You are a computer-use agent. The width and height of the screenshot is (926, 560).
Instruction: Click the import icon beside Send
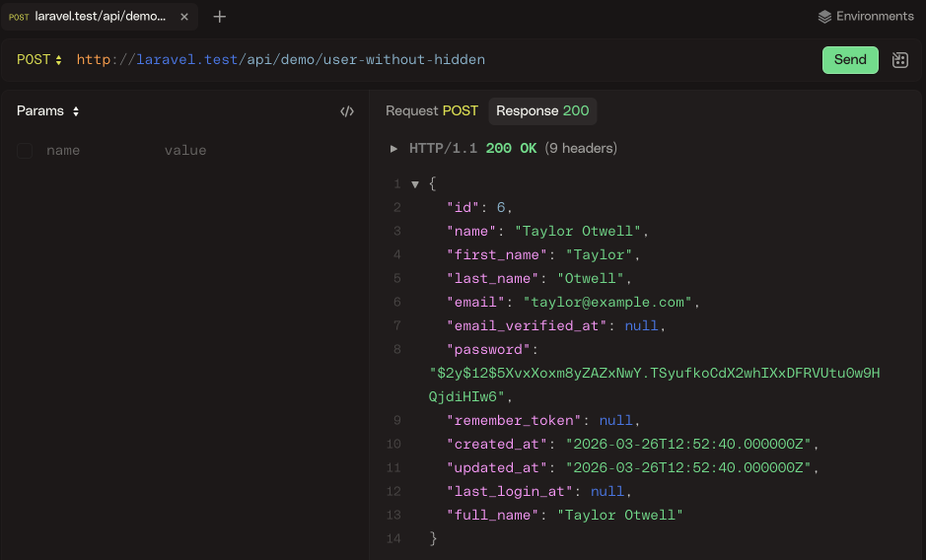(899, 60)
